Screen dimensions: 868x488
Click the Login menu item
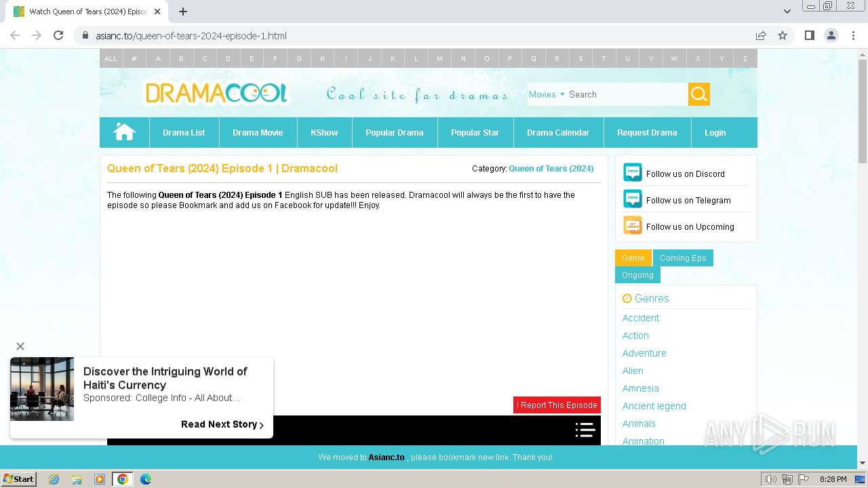pos(715,132)
